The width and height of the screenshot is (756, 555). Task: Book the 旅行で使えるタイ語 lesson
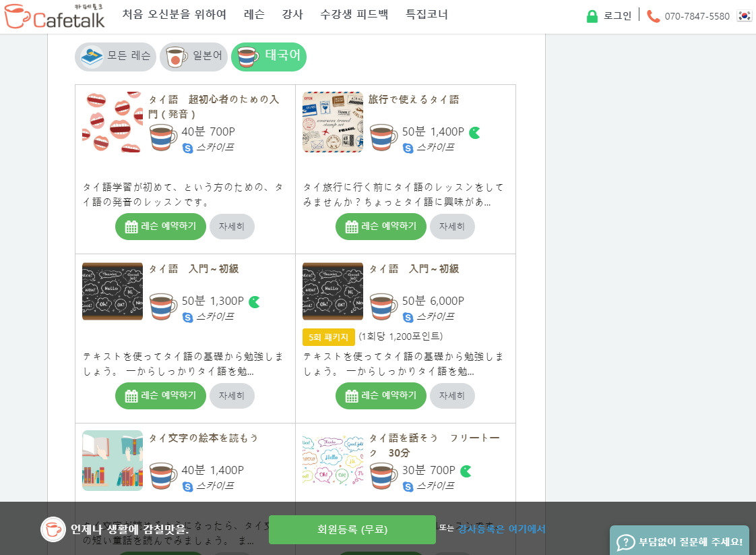point(381,227)
